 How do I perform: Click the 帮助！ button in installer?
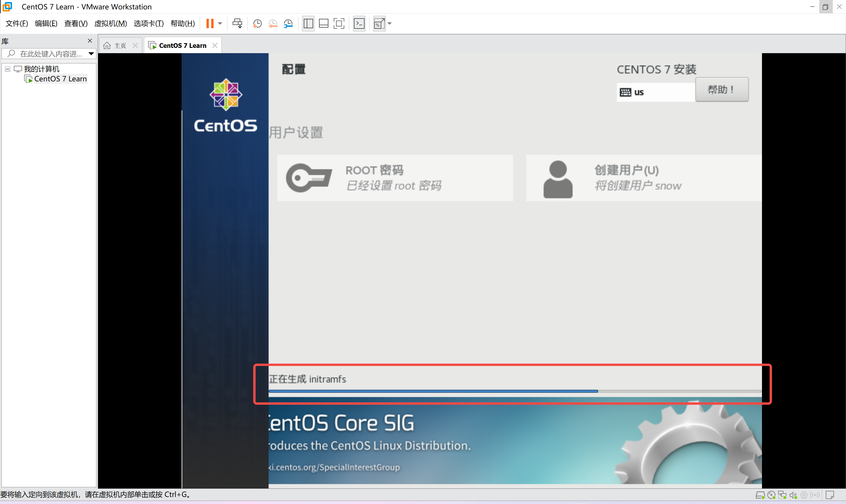(x=722, y=90)
